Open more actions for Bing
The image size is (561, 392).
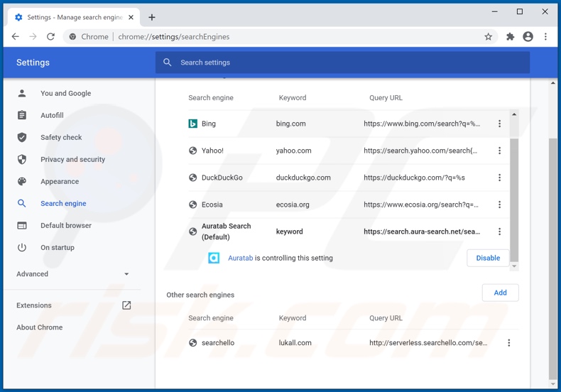point(499,124)
